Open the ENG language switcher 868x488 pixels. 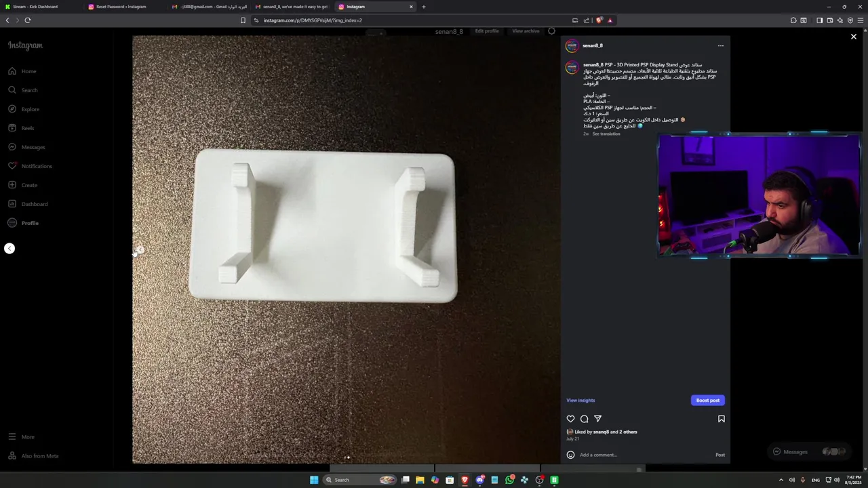815,480
